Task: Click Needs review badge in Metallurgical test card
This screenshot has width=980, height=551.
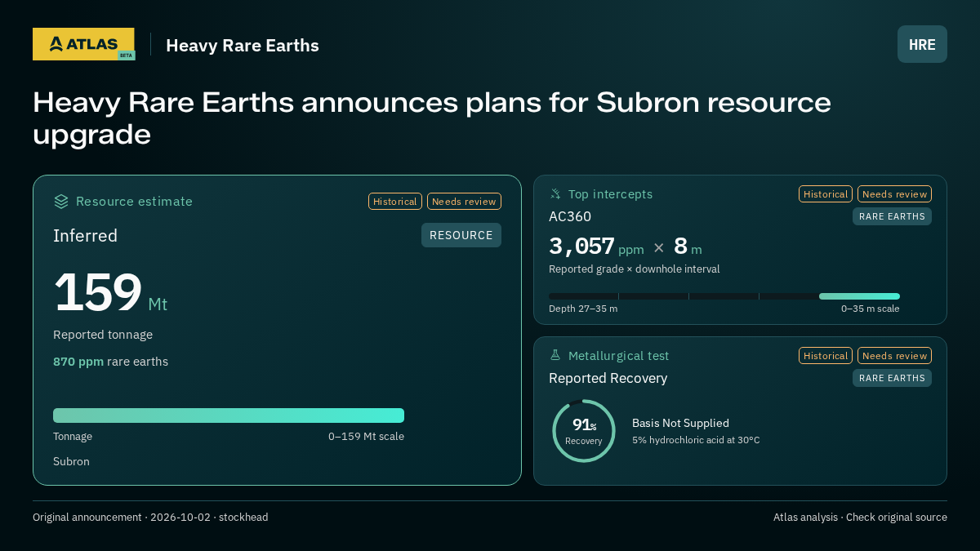Action: tap(894, 356)
